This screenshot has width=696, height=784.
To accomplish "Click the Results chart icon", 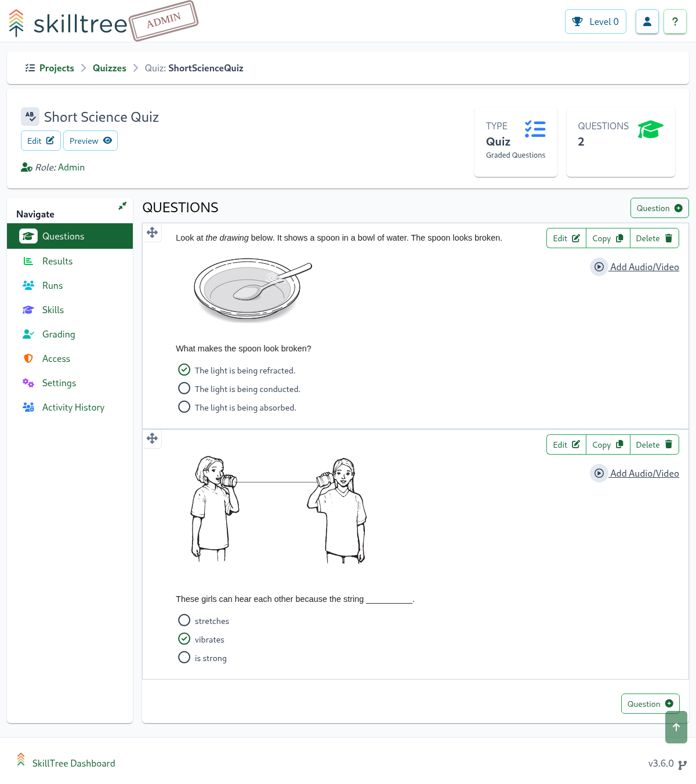I will (28, 261).
